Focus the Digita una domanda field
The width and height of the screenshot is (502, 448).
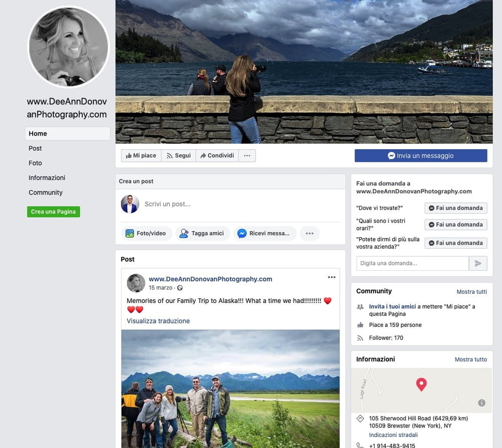tap(412, 263)
